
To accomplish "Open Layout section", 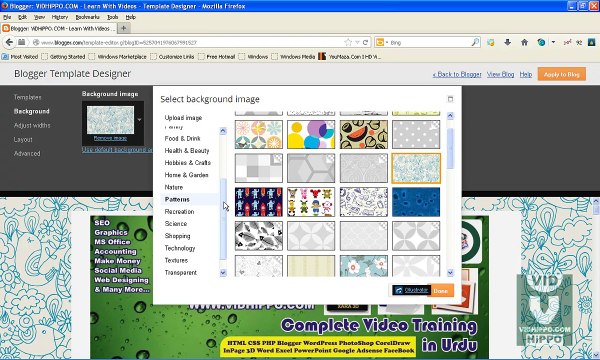I will (23, 139).
